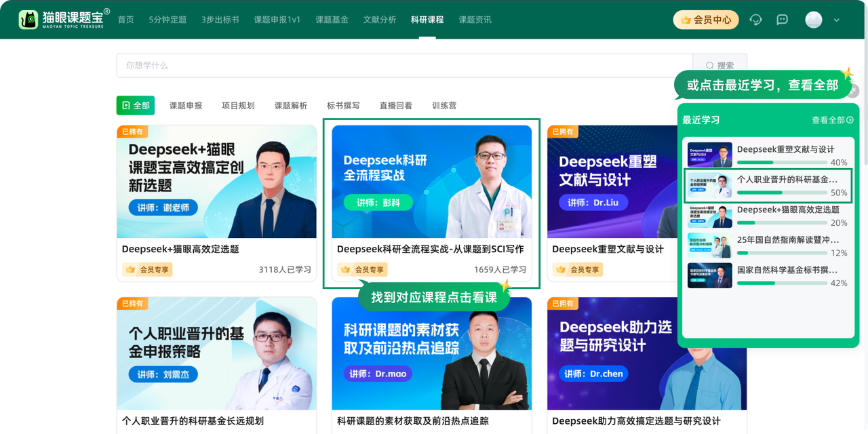The width and height of the screenshot is (868, 434).
Task: Click 会员专享 badge under Deepseek科研全流程实战
Action: (362, 269)
